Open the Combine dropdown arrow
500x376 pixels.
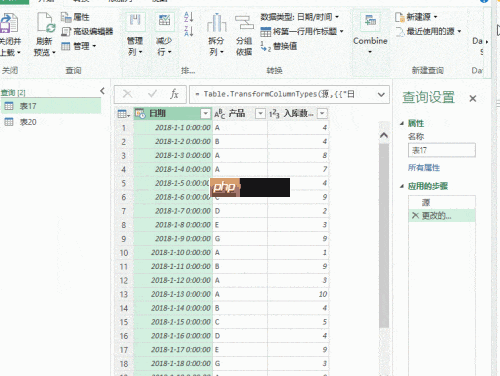click(x=370, y=52)
